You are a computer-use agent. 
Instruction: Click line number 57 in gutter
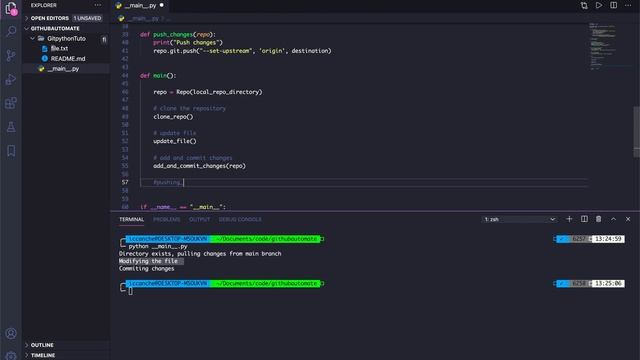125,182
